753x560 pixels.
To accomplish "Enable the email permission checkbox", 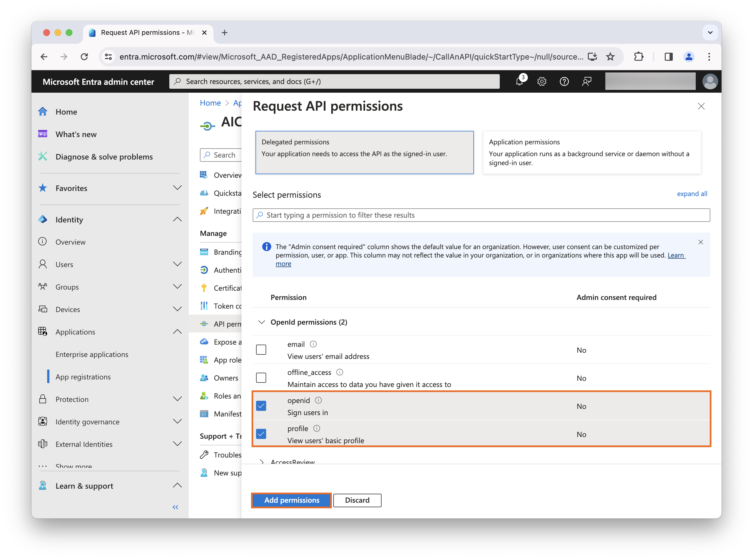I will [x=261, y=349].
